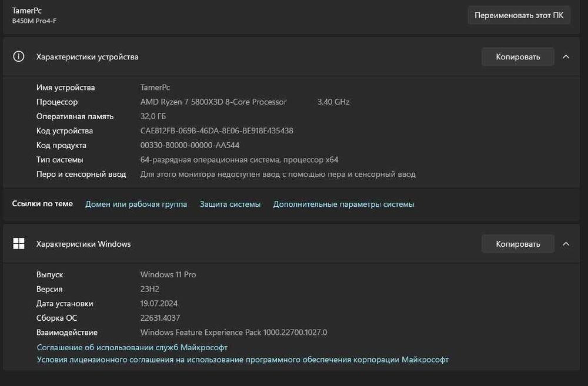This screenshot has width=588, height=386.
Task: Click the B450M Pro4-F model text
Action: point(34,21)
